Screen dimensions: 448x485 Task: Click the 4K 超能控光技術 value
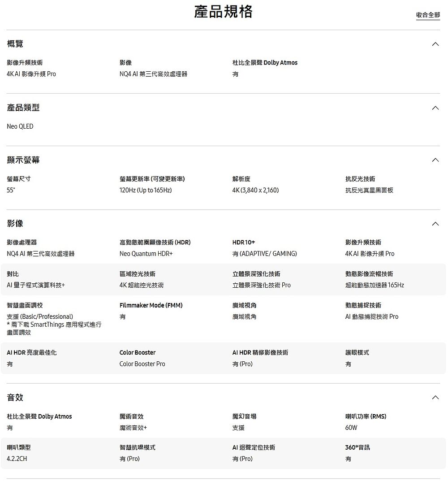pyautogui.click(x=142, y=285)
